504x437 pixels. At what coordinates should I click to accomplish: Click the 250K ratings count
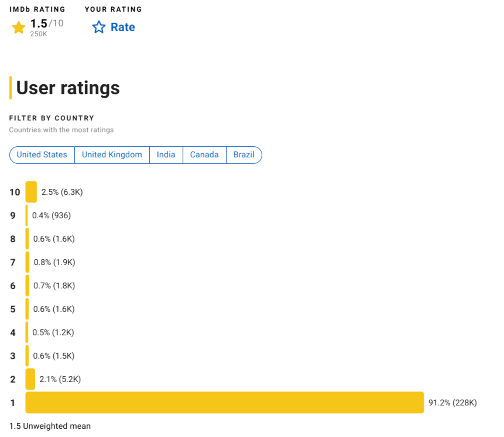pos(39,34)
